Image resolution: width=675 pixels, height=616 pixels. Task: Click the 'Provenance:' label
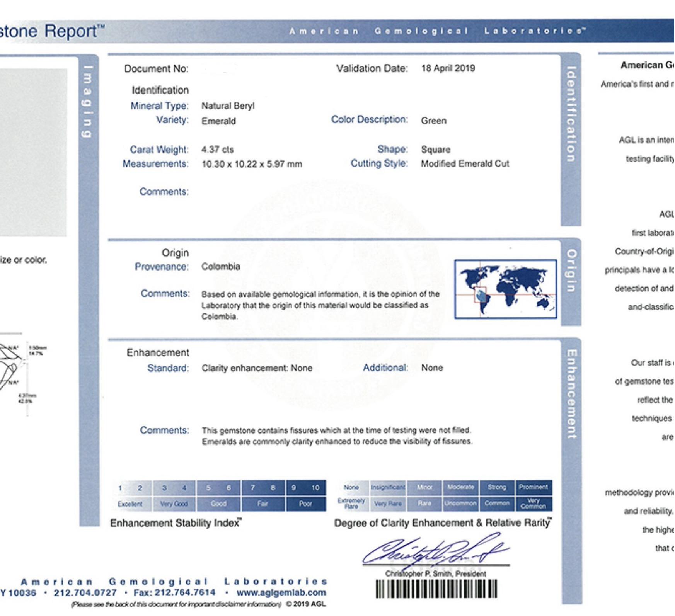click(162, 267)
